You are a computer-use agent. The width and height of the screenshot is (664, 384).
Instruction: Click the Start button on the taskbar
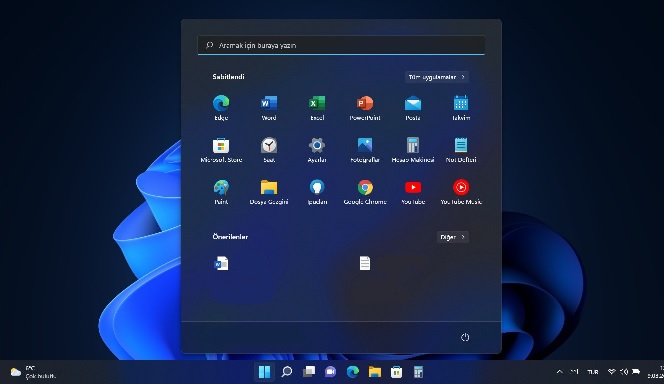(x=264, y=372)
